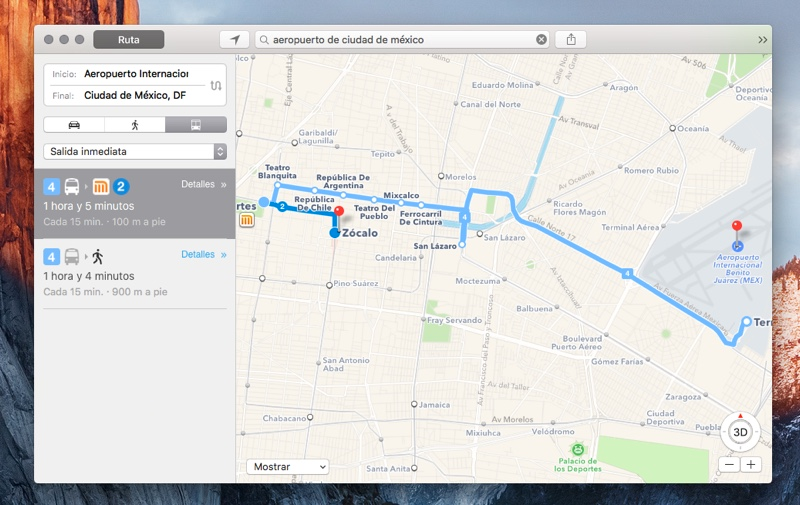Viewport: 800px width, 505px height.
Task: Zoom out with the minus button
Action: pos(729,465)
